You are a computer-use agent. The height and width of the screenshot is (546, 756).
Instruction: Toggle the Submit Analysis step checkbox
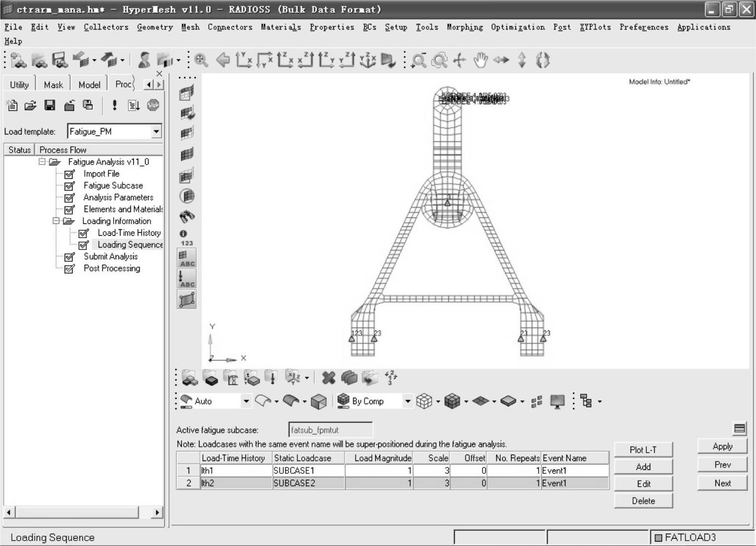coord(70,257)
